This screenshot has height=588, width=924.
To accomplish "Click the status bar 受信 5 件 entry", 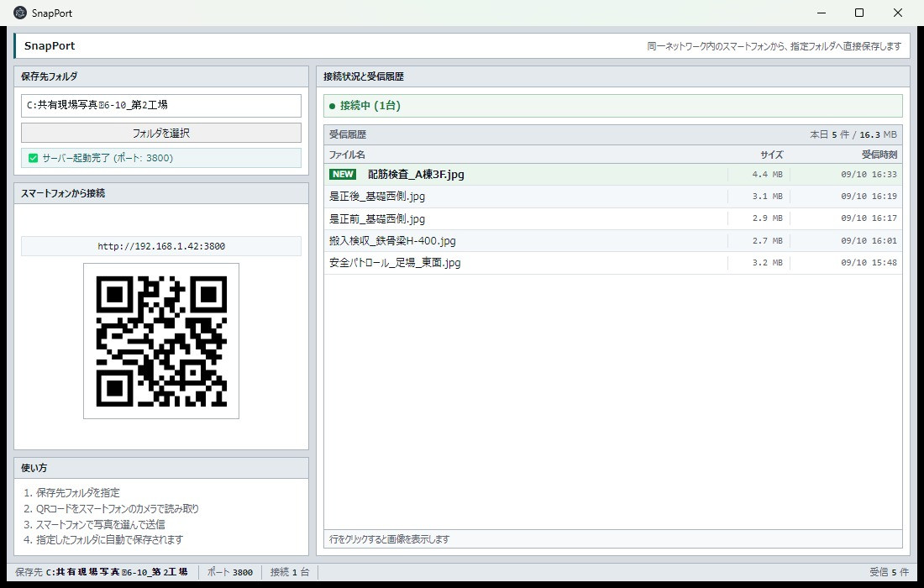I will (890, 572).
